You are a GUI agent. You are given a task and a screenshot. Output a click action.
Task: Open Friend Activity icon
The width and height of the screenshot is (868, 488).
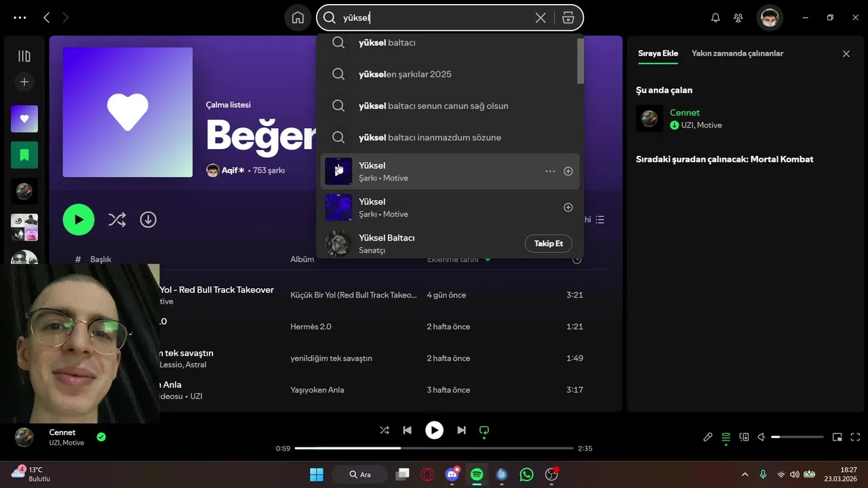738,18
